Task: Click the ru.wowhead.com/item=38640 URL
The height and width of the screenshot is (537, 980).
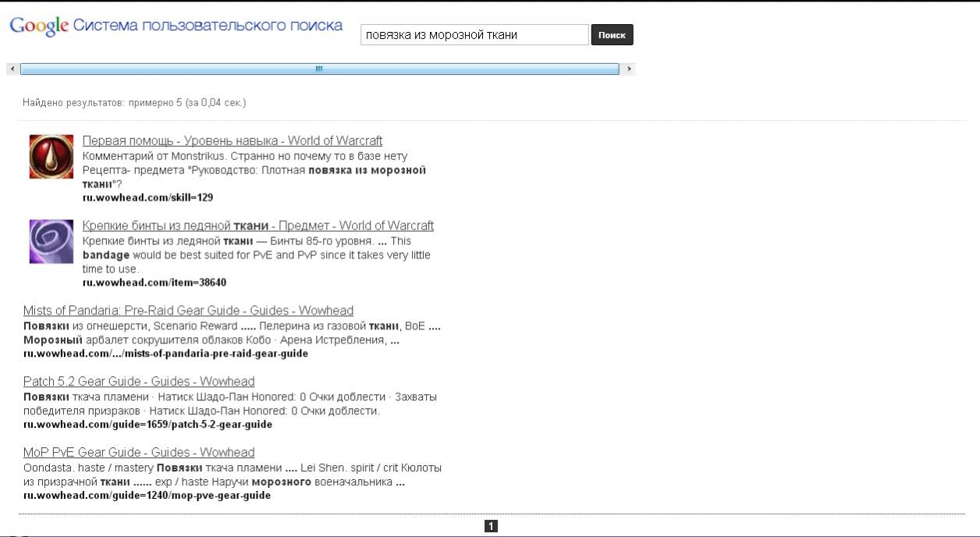Action: (154, 283)
